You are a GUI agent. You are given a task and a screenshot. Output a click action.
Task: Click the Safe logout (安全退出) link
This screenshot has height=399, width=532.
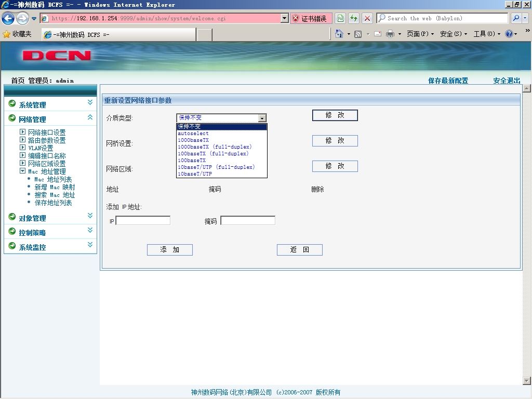click(x=507, y=81)
